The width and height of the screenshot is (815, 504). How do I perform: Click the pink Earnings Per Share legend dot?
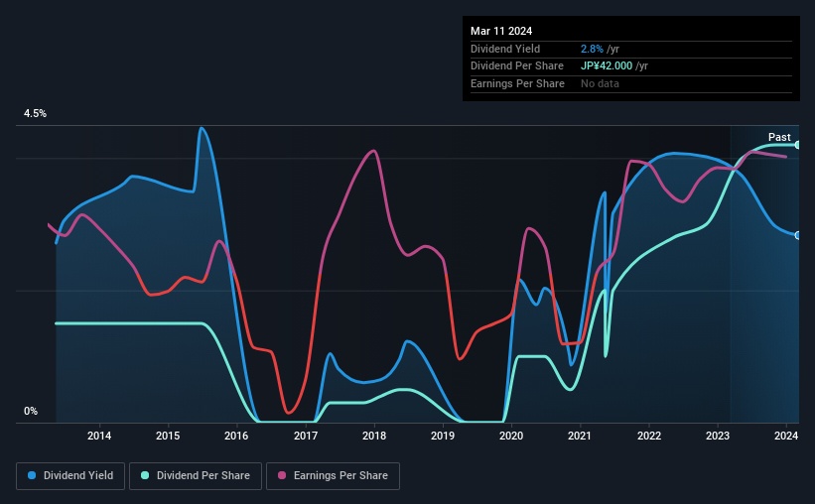coord(282,475)
